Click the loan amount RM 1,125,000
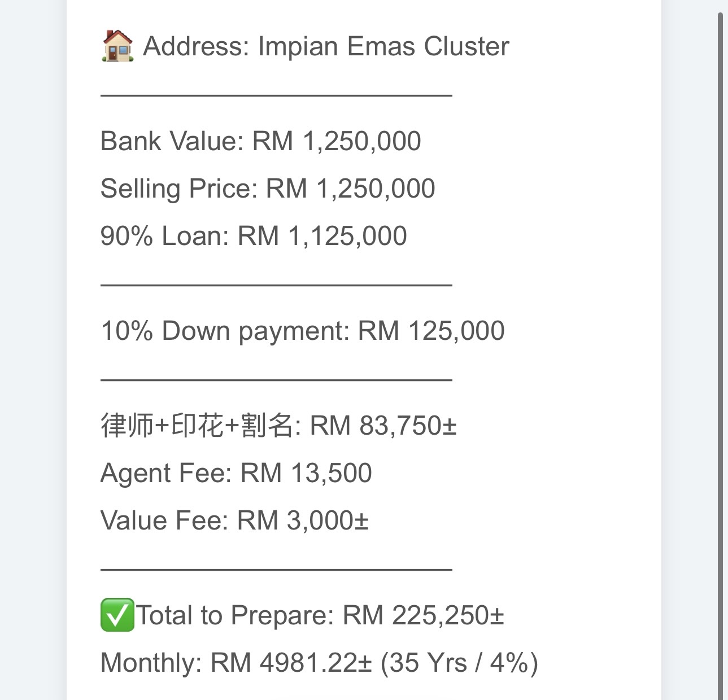Screen dimensions: 728x700 pos(322,236)
